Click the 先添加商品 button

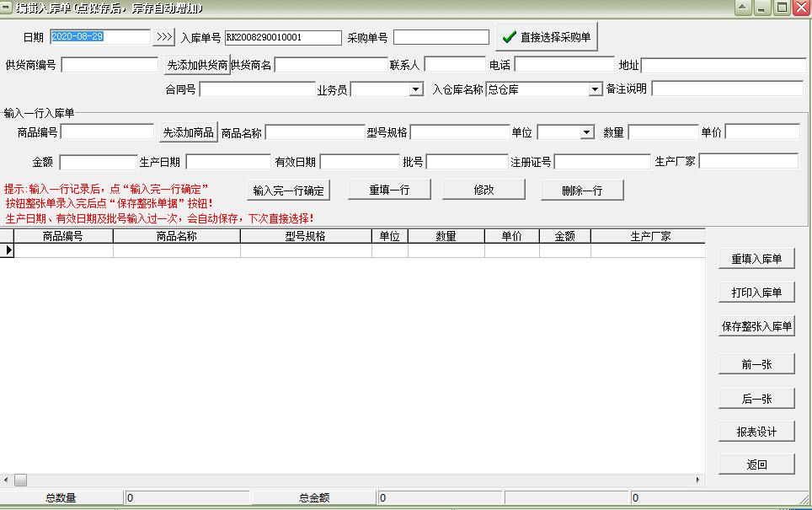coord(189,132)
